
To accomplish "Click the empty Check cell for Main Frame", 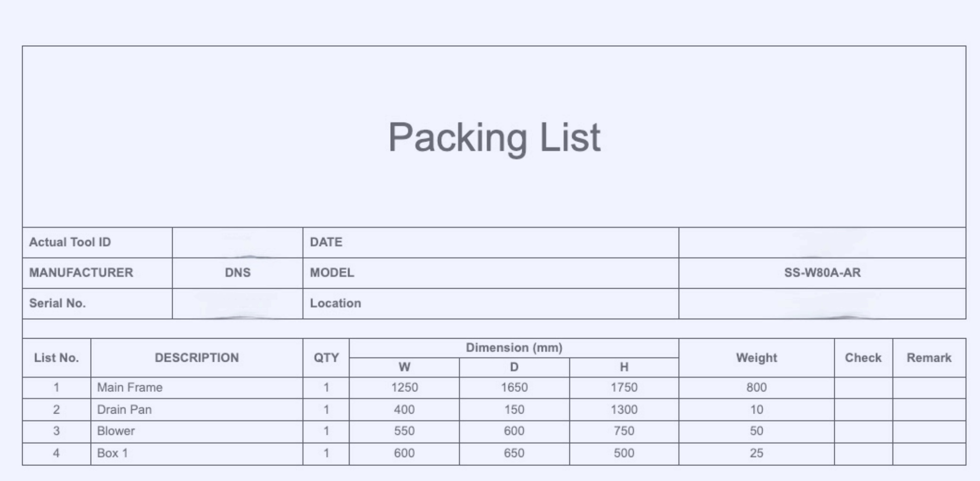I will coord(863,388).
